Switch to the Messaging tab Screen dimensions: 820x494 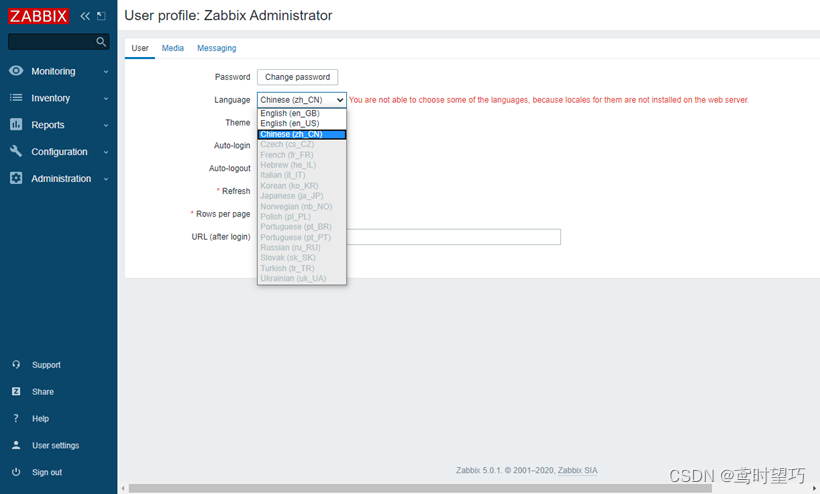[217, 48]
